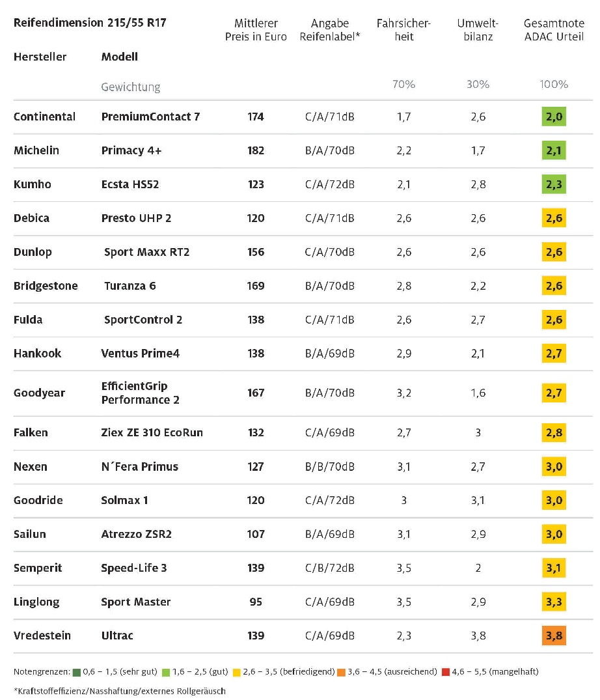The height and width of the screenshot is (700, 600).
Task: Select the Hersteller column heading
Action: 40,57
